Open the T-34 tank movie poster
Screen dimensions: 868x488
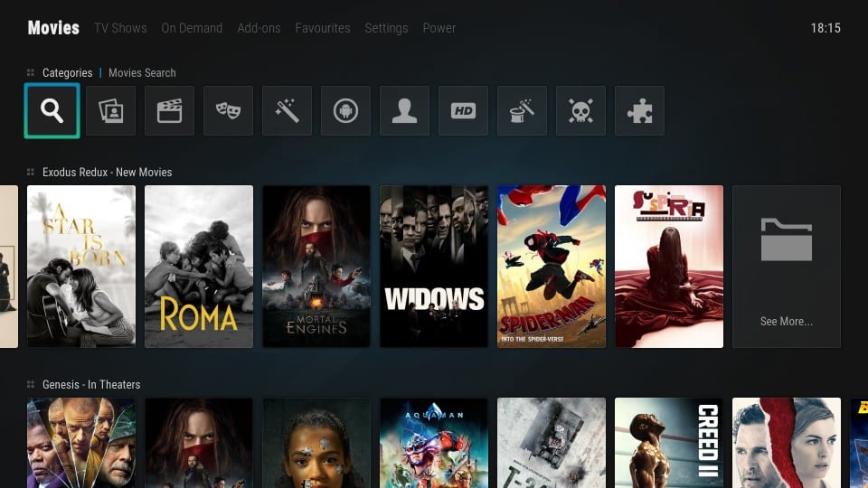coord(552,443)
